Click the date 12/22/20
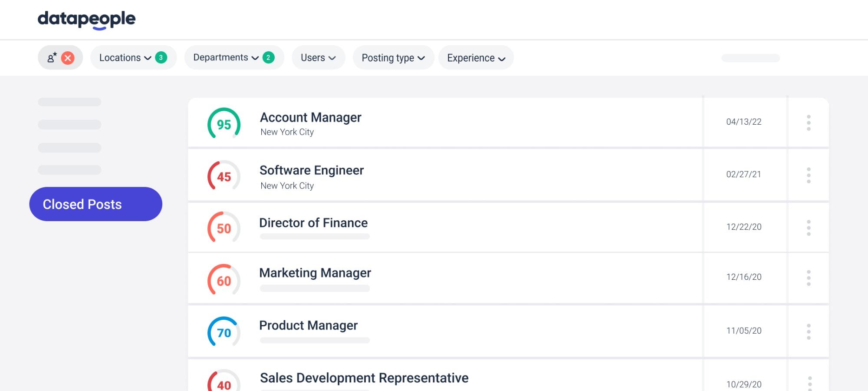868x391 pixels. coord(744,227)
